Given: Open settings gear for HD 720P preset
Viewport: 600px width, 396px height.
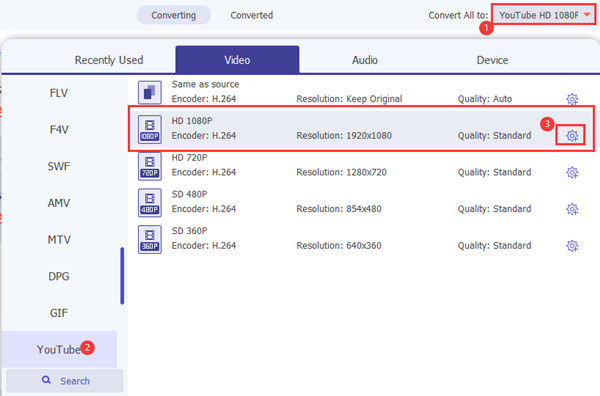Looking at the screenshot, I should [x=572, y=173].
